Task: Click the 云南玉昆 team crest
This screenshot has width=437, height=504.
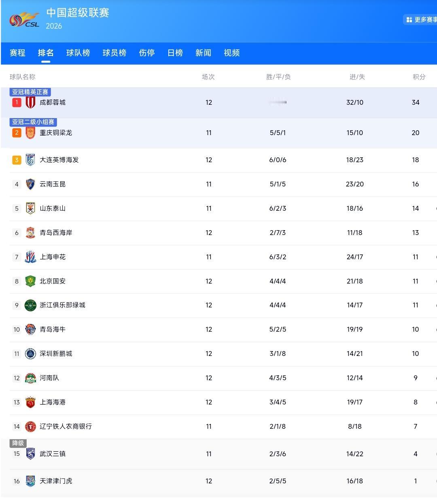Action: [30, 184]
